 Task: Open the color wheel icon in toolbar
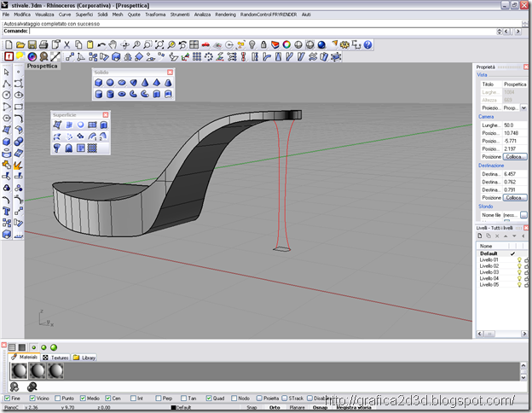[x=286, y=45]
